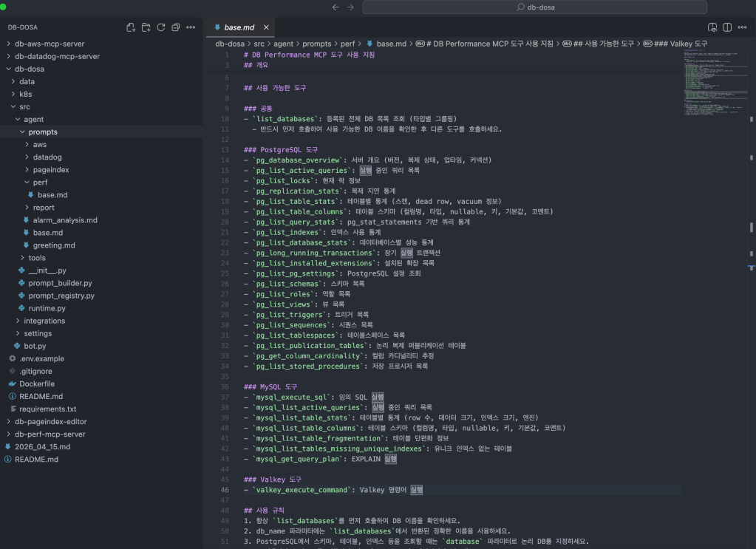The image size is (756, 549).
Task: Refresh the Explorer file tree
Action: (x=160, y=27)
